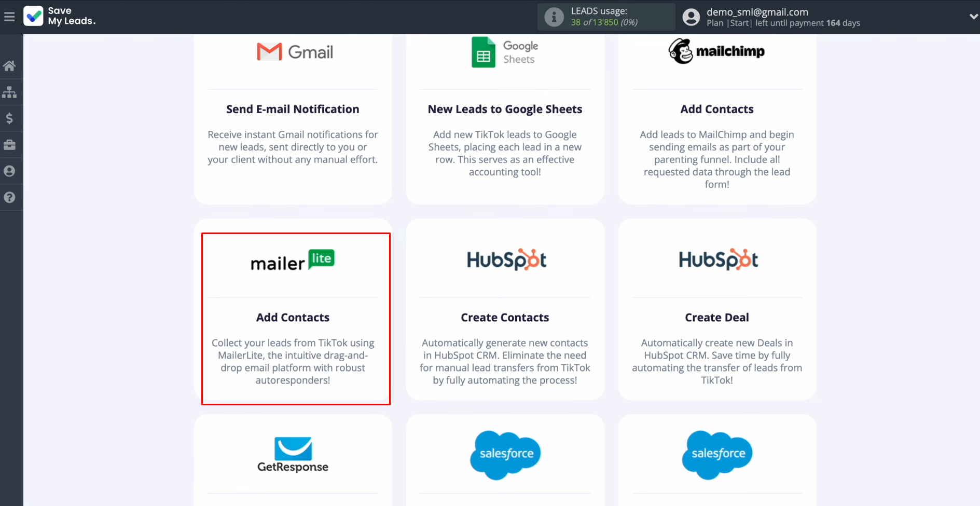Open the hamburger menu
Screen dimensions: 980x506
tap(9, 17)
